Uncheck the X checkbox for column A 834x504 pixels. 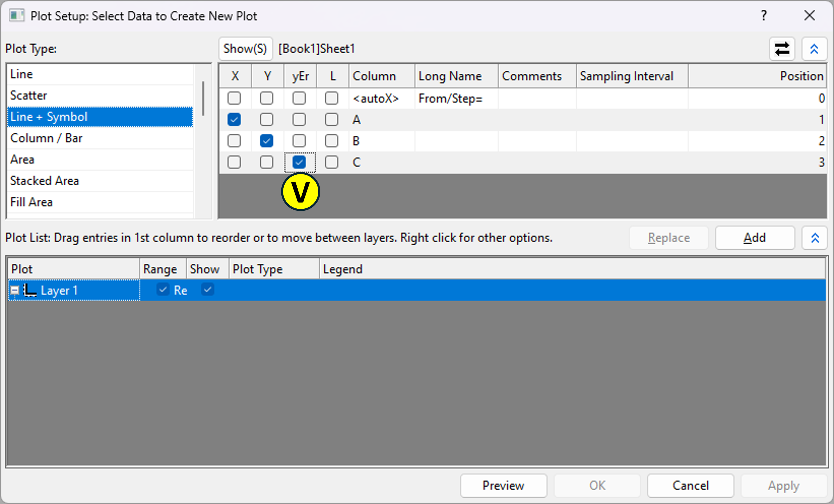[x=234, y=119]
